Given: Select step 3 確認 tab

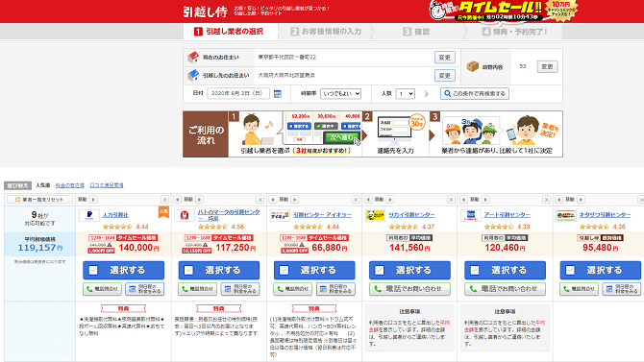Looking at the screenshot, I should [418, 32].
